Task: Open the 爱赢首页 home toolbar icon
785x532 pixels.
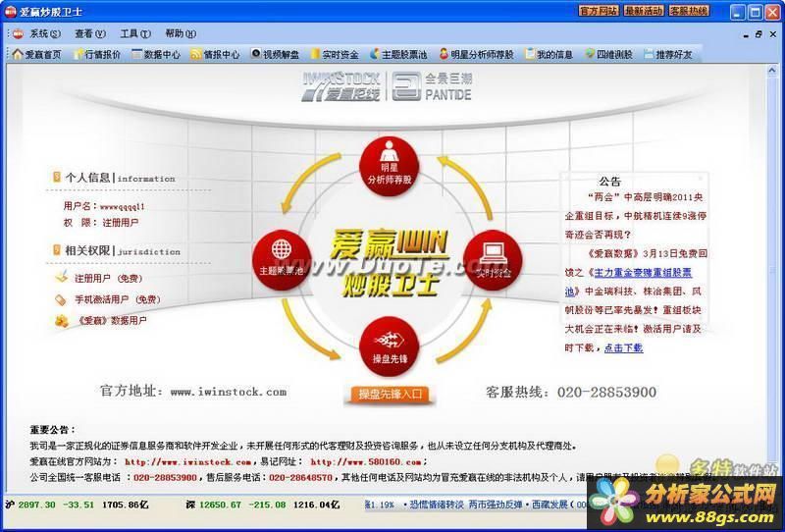Action: point(36,54)
